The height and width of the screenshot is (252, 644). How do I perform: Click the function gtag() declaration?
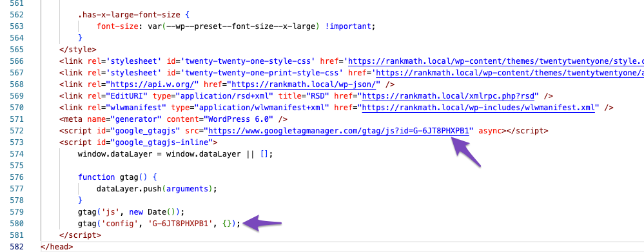click(x=117, y=177)
